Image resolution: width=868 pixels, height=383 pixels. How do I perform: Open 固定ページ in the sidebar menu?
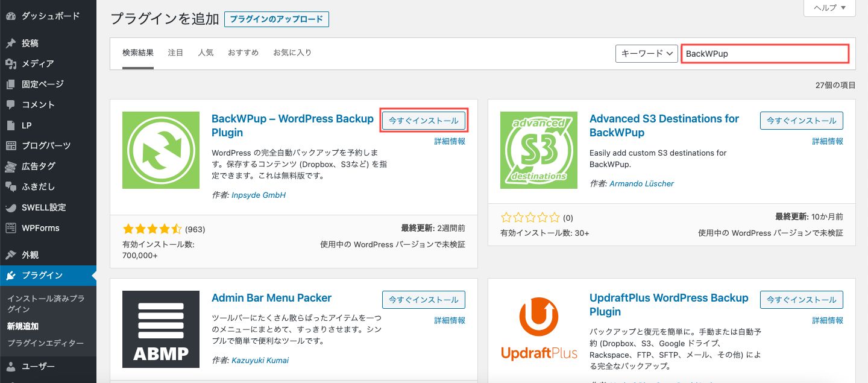coord(43,84)
